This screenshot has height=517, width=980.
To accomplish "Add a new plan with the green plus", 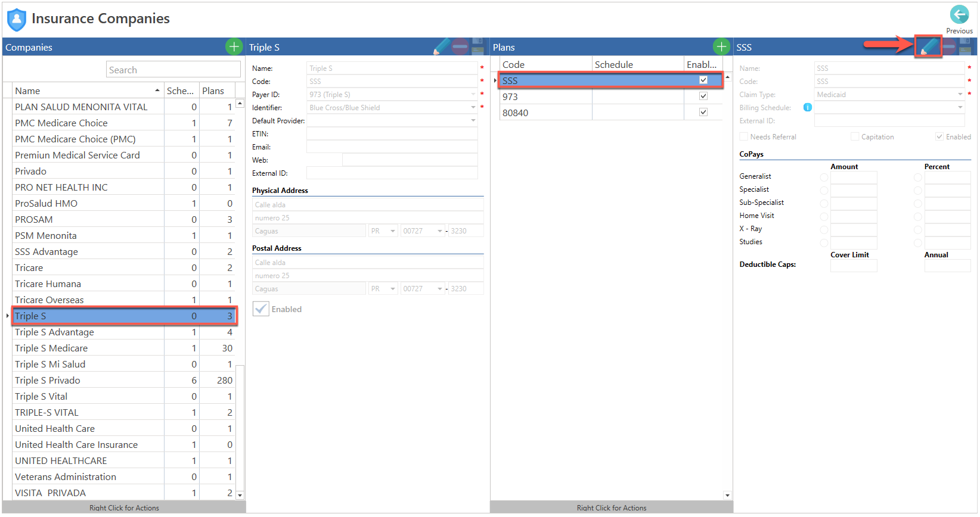I will tap(721, 46).
